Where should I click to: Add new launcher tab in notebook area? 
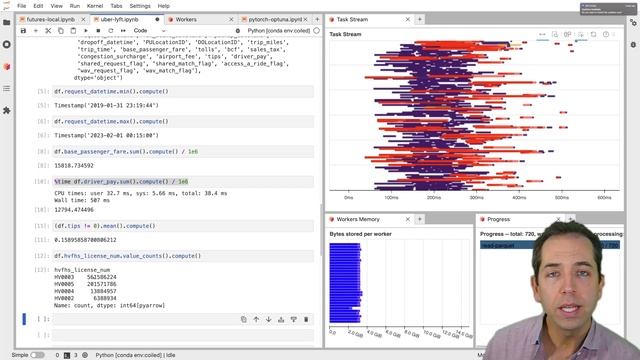(x=317, y=19)
